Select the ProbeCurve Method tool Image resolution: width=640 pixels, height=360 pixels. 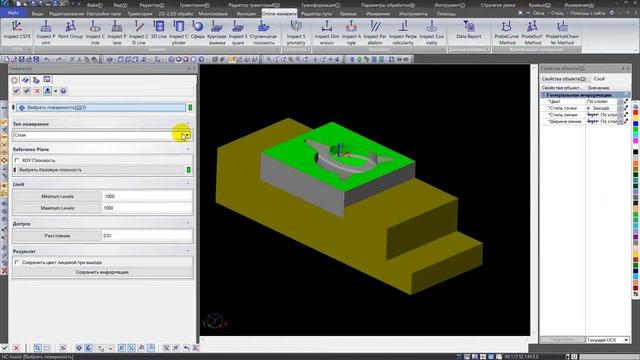[x=507, y=32]
